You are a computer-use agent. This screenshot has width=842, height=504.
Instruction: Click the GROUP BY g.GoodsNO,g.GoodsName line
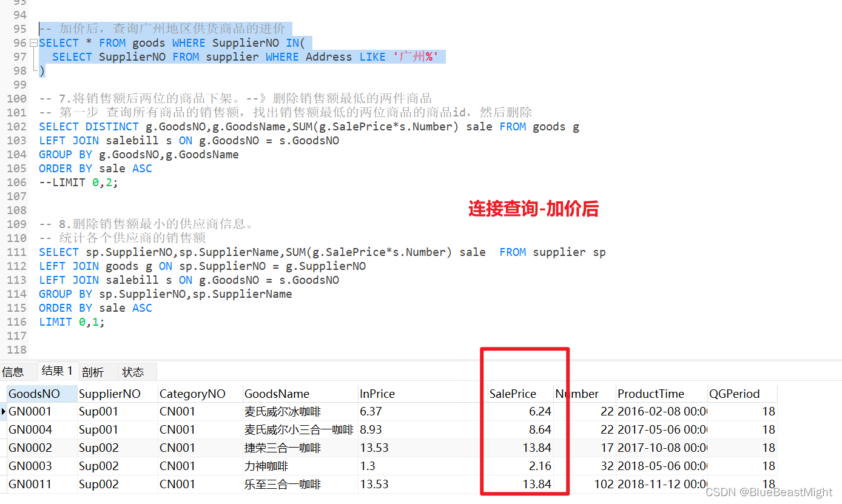click(x=139, y=155)
